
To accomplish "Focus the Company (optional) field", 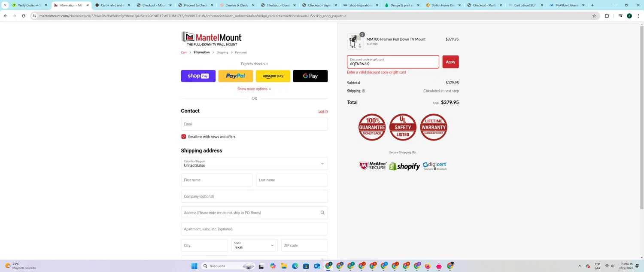I will click(x=254, y=196).
